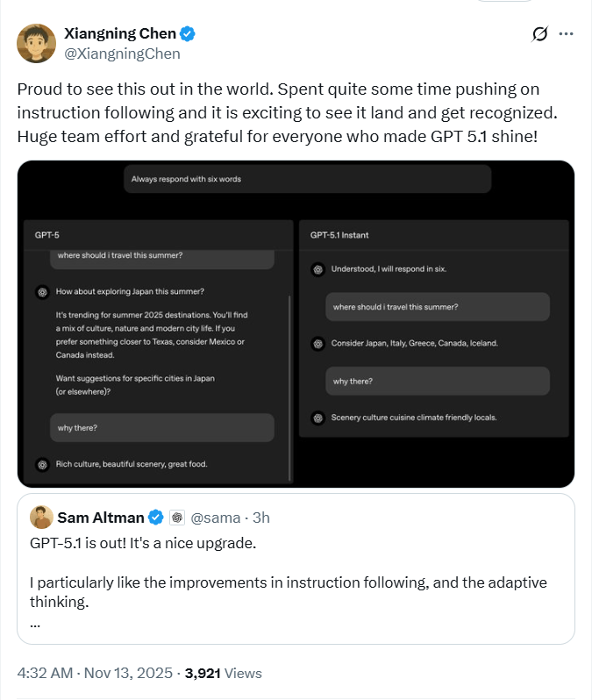Expand the quoted post's trailing ellipsis

pyautogui.click(x=35, y=624)
